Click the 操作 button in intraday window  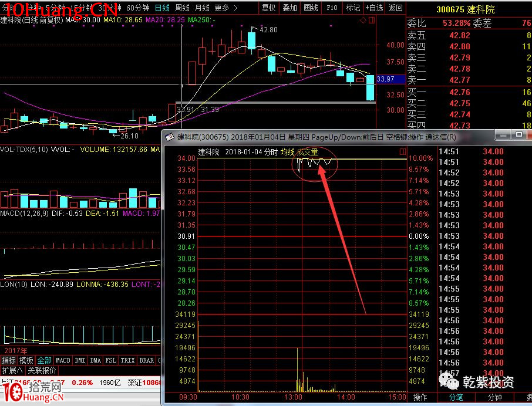click(x=420, y=397)
